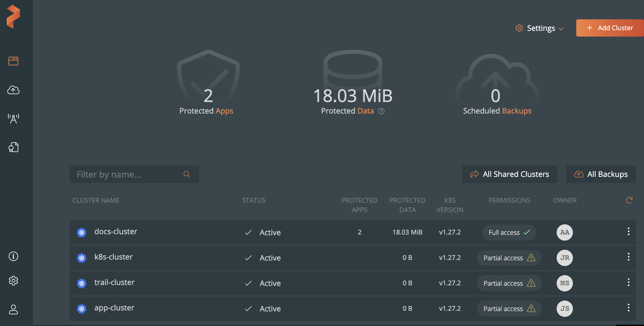Expand the Settings dropdown
The image size is (644, 326).
(x=539, y=28)
